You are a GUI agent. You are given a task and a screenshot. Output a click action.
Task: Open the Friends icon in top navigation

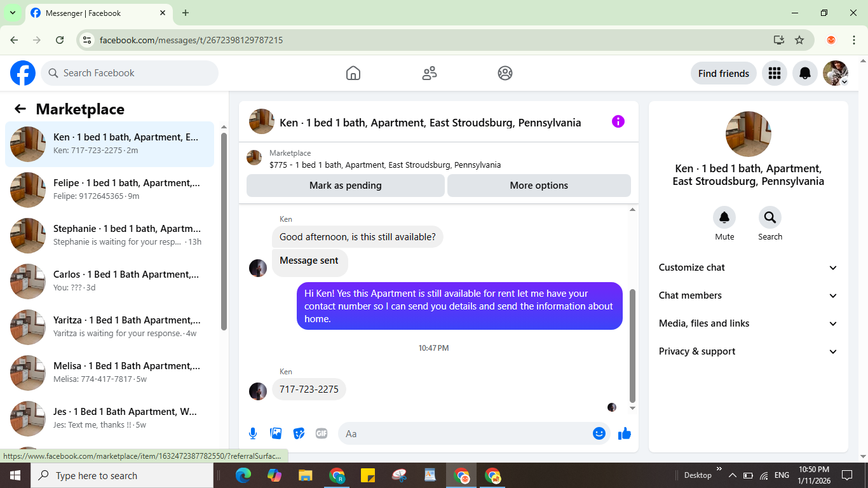click(430, 73)
